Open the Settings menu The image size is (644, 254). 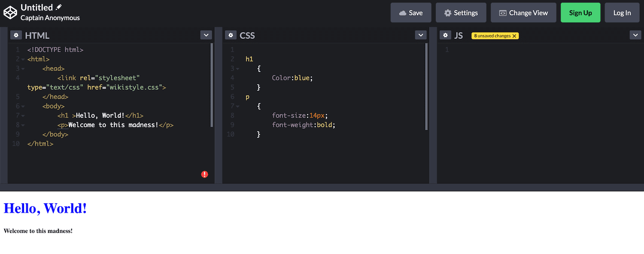461,12
